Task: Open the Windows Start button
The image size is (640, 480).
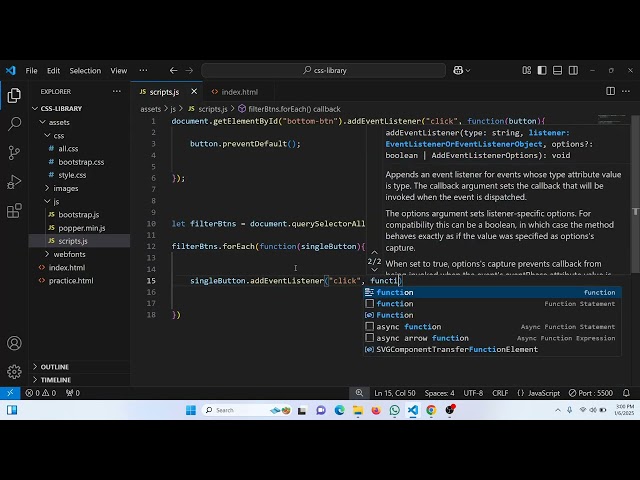Action: pos(191,410)
